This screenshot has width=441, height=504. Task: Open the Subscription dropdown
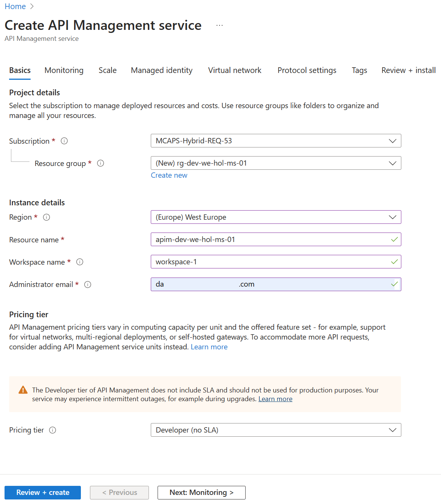[276, 141]
